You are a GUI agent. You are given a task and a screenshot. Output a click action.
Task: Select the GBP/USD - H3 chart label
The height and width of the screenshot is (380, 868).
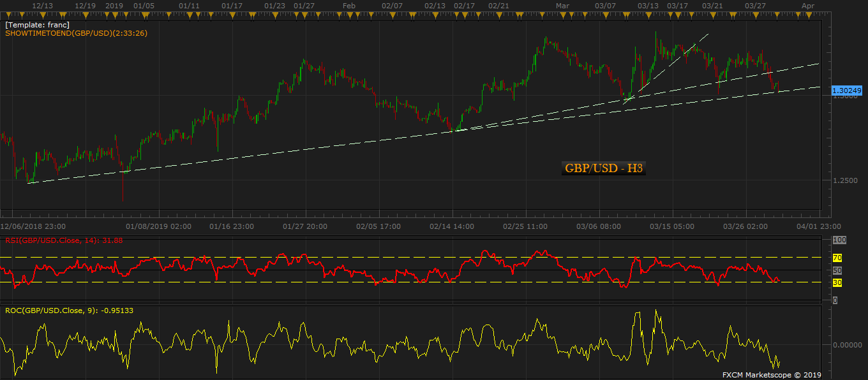[x=604, y=168]
